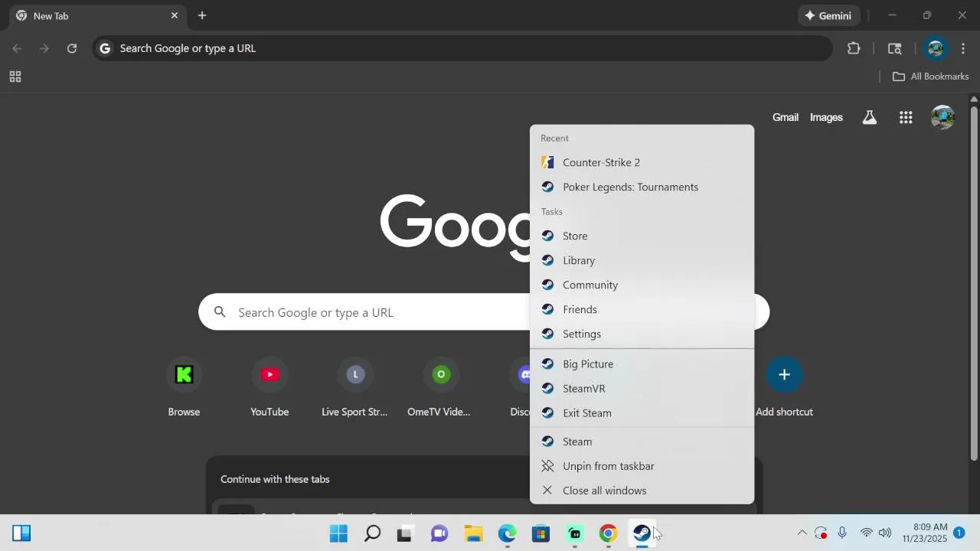
Task: Start SteamVR from the jump list
Action: pyautogui.click(x=642, y=389)
